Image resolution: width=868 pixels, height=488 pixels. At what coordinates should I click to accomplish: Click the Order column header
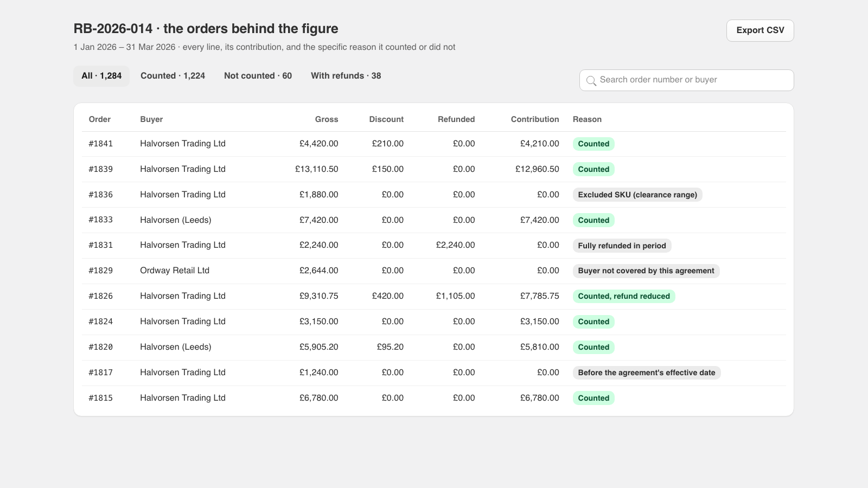tap(100, 119)
